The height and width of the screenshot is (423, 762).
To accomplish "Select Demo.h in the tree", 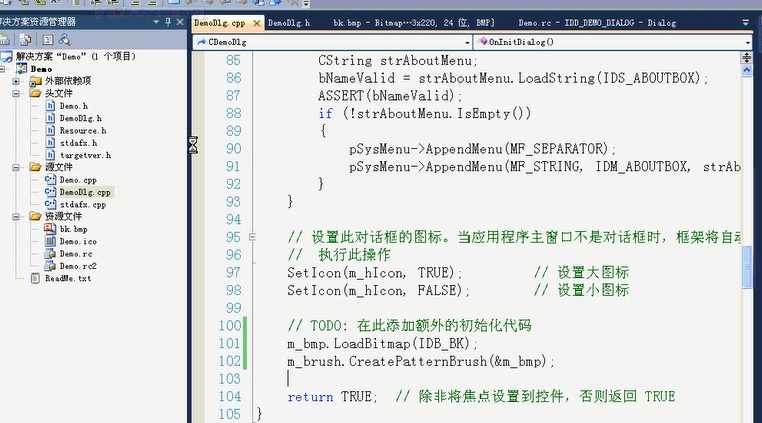I will (x=73, y=106).
